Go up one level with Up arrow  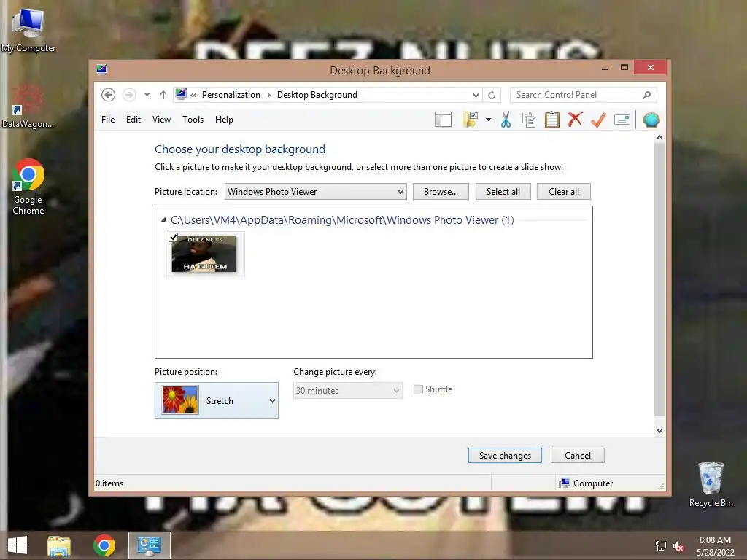(x=163, y=95)
